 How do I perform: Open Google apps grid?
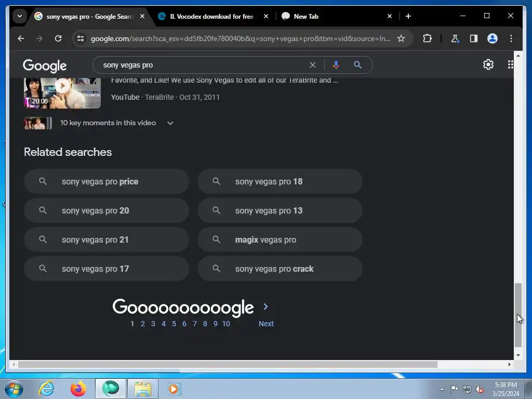pyautogui.click(x=510, y=64)
